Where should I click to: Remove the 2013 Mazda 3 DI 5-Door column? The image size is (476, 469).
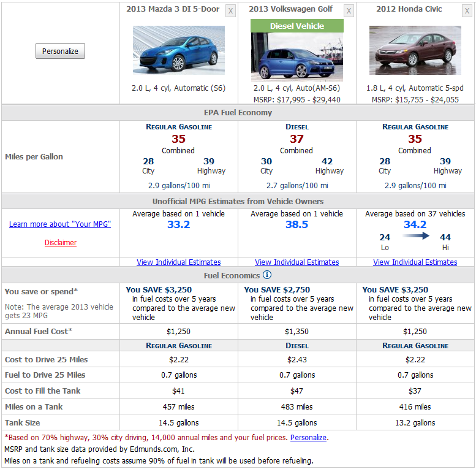click(230, 11)
